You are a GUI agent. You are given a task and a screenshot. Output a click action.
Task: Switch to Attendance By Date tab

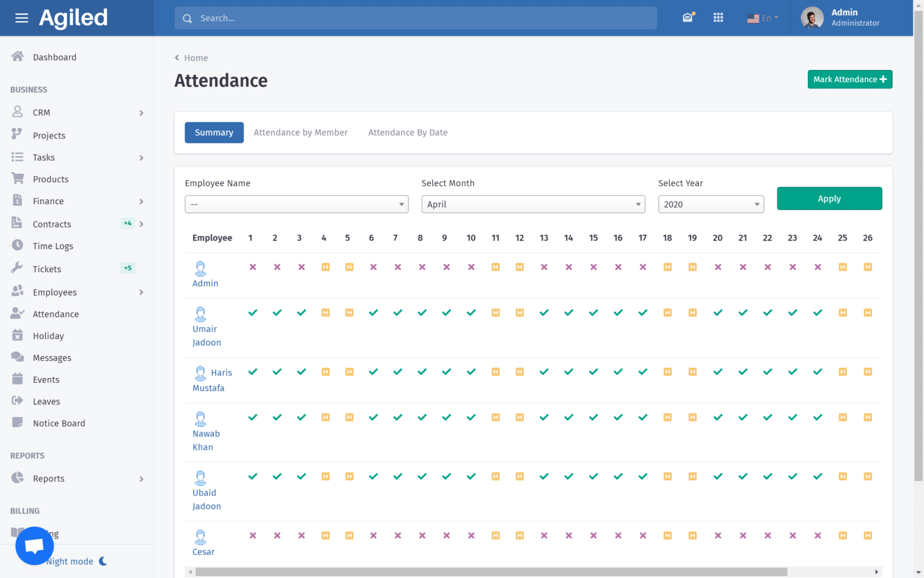point(408,132)
